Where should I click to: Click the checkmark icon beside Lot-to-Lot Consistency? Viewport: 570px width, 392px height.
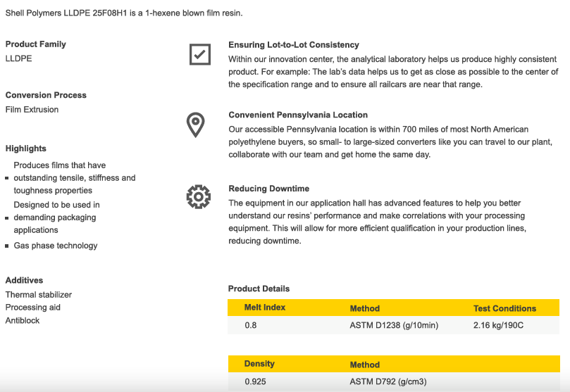click(x=200, y=54)
